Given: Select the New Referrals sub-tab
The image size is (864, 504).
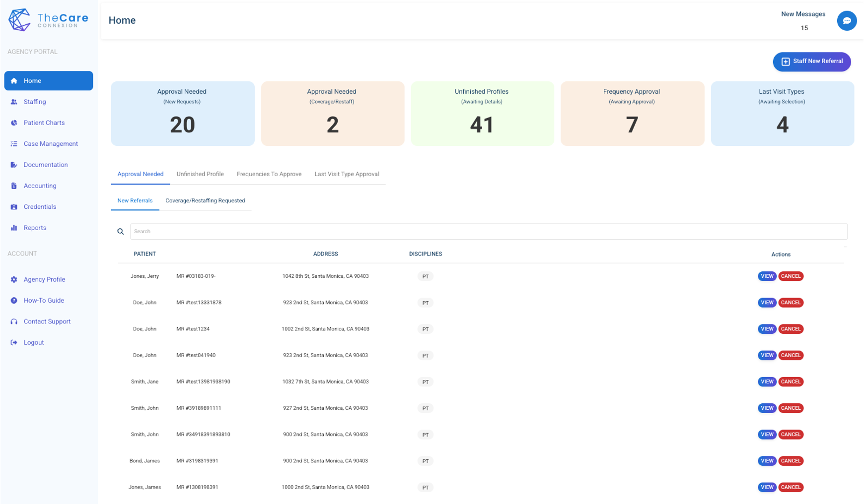Looking at the screenshot, I should [x=135, y=200].
